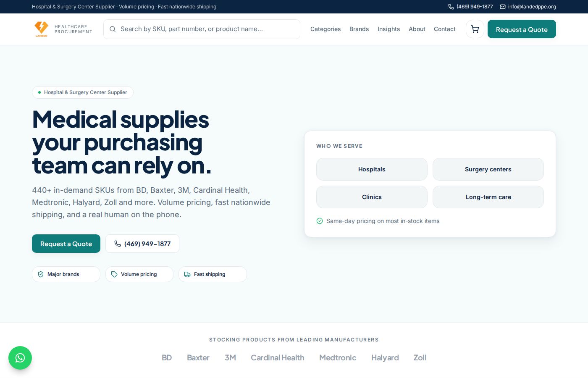Open the Categories menu
588x378 pixels.
325,29
